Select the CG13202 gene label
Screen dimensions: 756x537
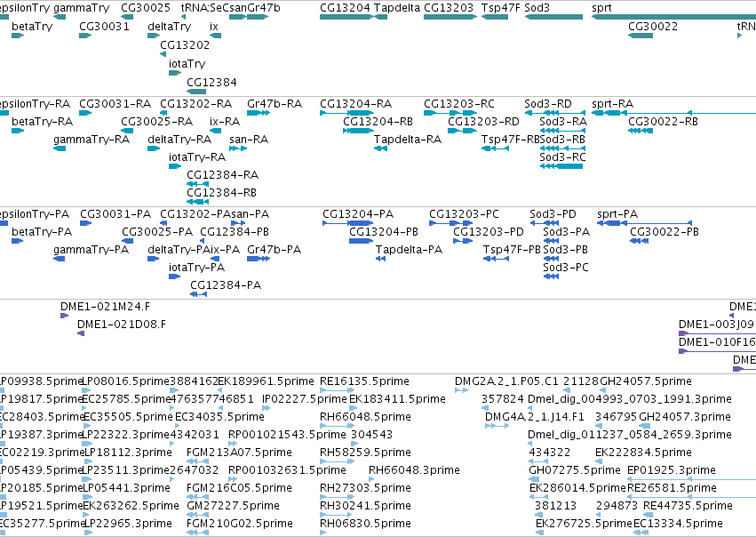click(x=185, y=44)
